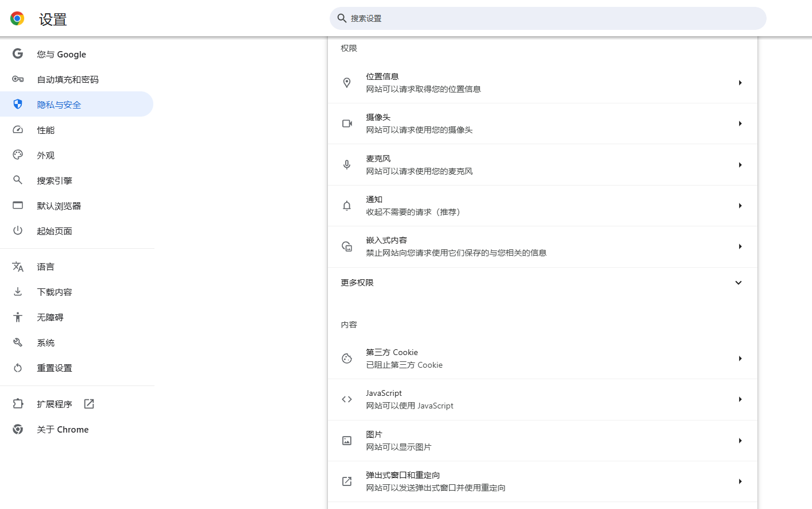The image size is (812, 509).
Task: Click the magnifier icon beside 搜索引擎
Action: click(18, 180)
